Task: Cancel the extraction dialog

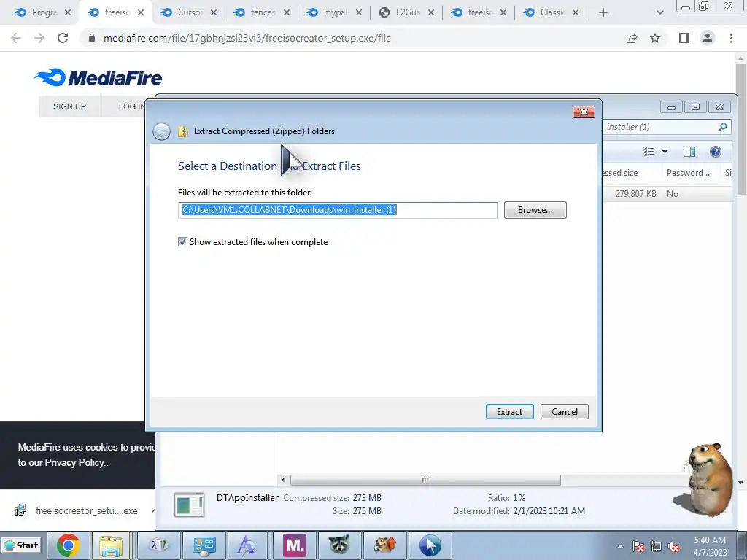Action: [564, 411]
